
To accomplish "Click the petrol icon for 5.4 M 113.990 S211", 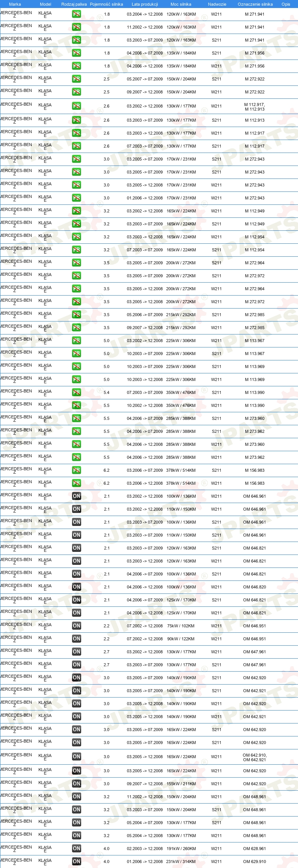I will tap(77, 392).
